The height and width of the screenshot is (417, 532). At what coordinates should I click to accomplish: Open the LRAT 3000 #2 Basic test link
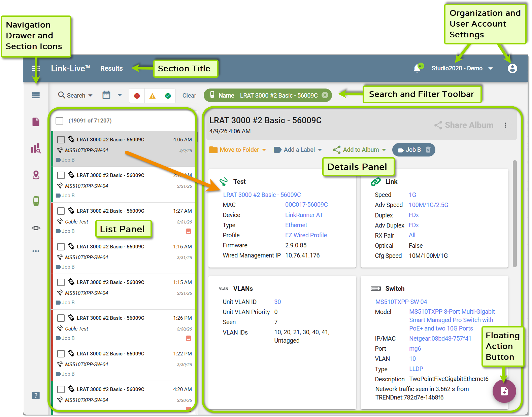point(262,195)
